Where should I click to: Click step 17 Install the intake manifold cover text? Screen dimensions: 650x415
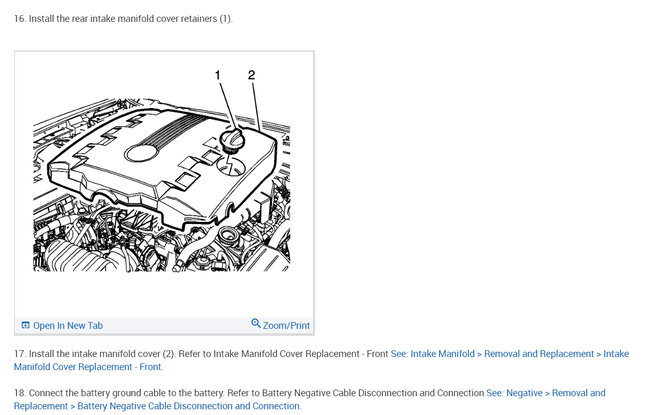tap(96, 354)
